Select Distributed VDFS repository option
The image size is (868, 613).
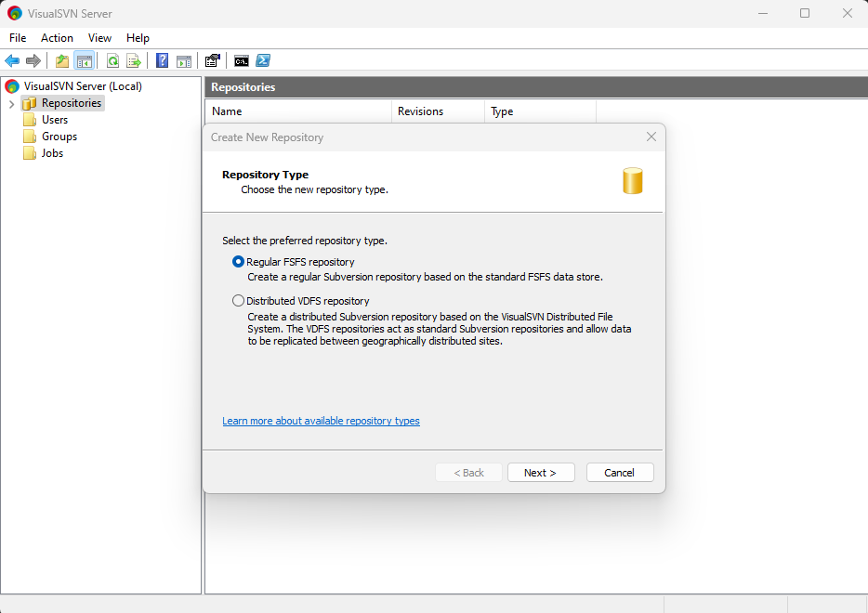coord(239,301)
